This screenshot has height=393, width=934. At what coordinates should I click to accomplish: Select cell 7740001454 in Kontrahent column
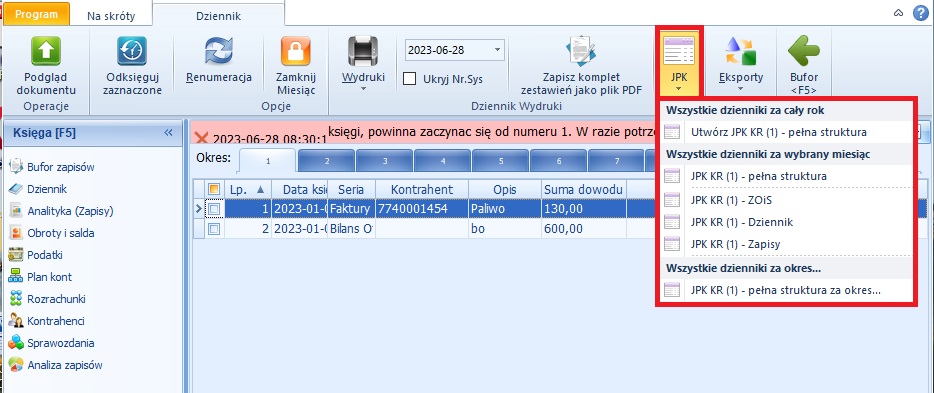[x=422, y=209]
